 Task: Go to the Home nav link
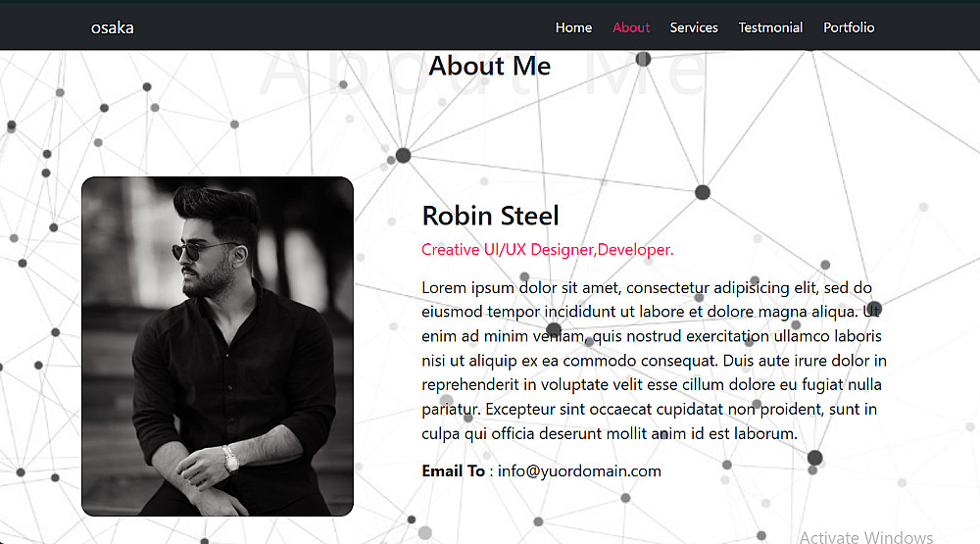(x=573, y=27)
